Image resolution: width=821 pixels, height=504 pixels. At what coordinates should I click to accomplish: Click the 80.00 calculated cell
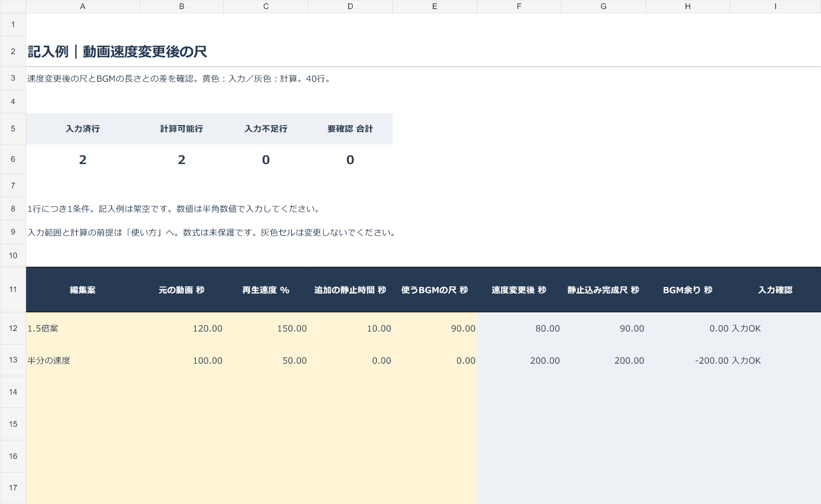519,328
